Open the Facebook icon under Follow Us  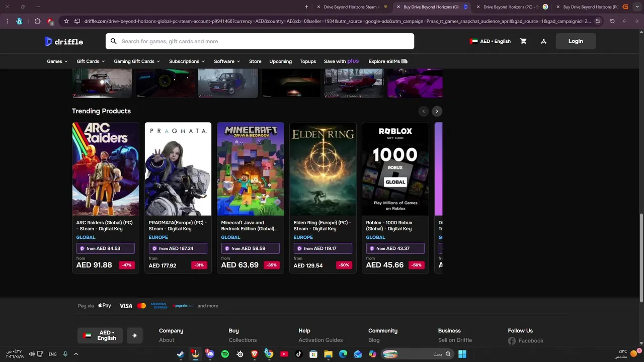coord(512,341)
